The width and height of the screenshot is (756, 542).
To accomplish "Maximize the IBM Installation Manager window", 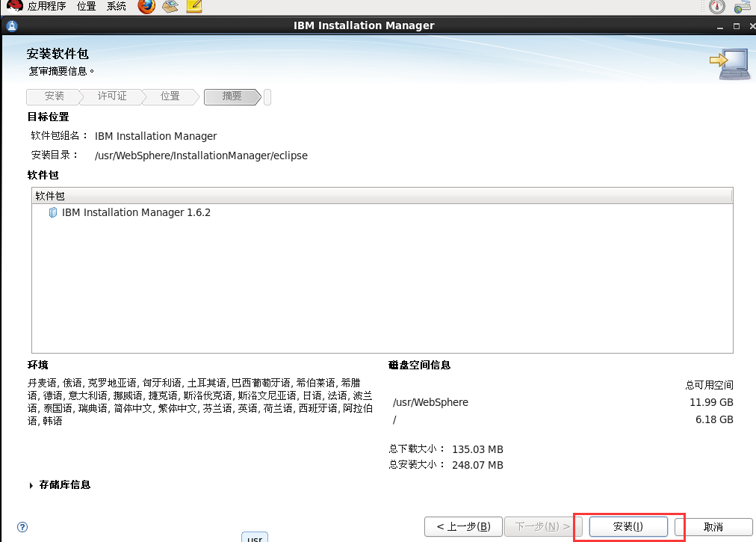I will point(737,26).
